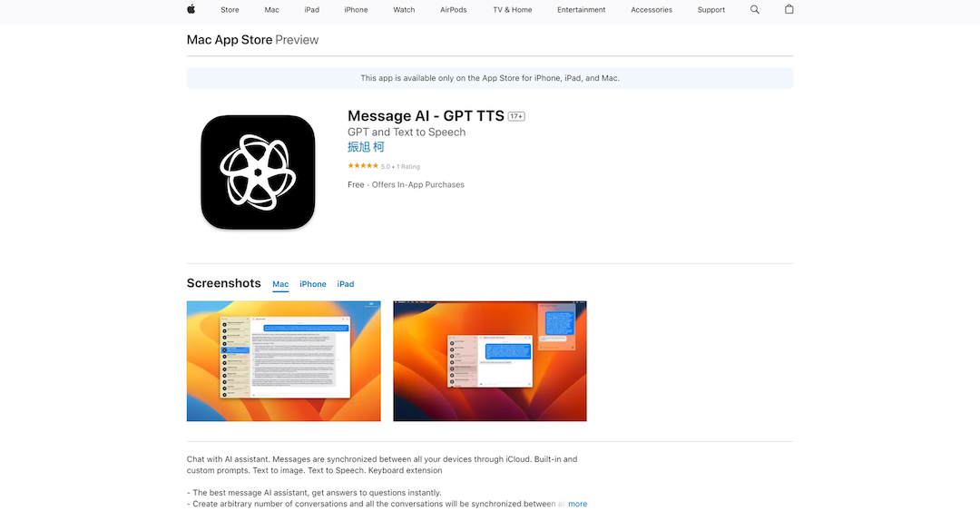Image resolution: width=980 pixels, height=511 pixels.
Task: Open developer link 振旭 柯
Action: 366,147
